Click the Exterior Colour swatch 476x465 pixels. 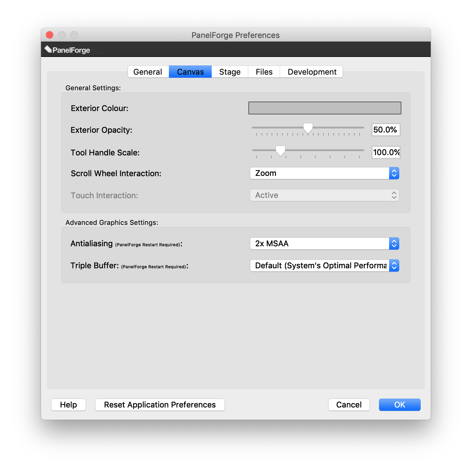click(x=325, y=108)
